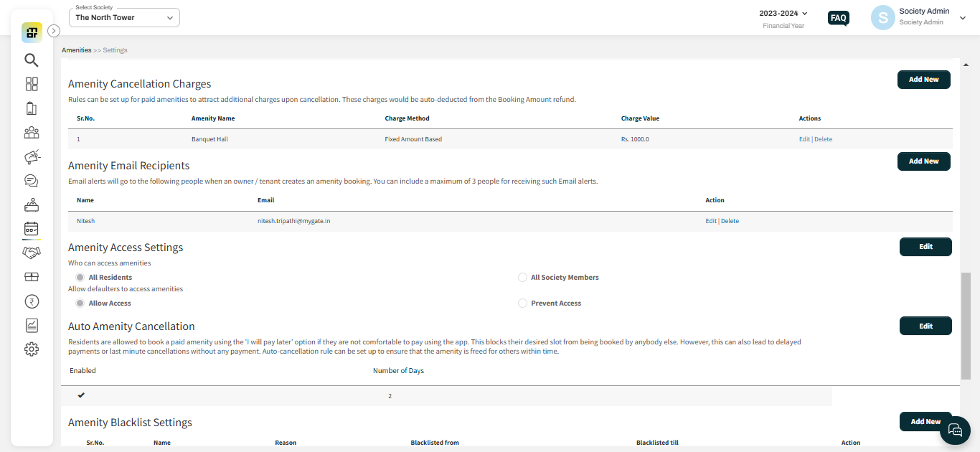The width and height of the screenshot is (980, 452).
Task: Open the rupee accounts icon
Action: (32, 301)
